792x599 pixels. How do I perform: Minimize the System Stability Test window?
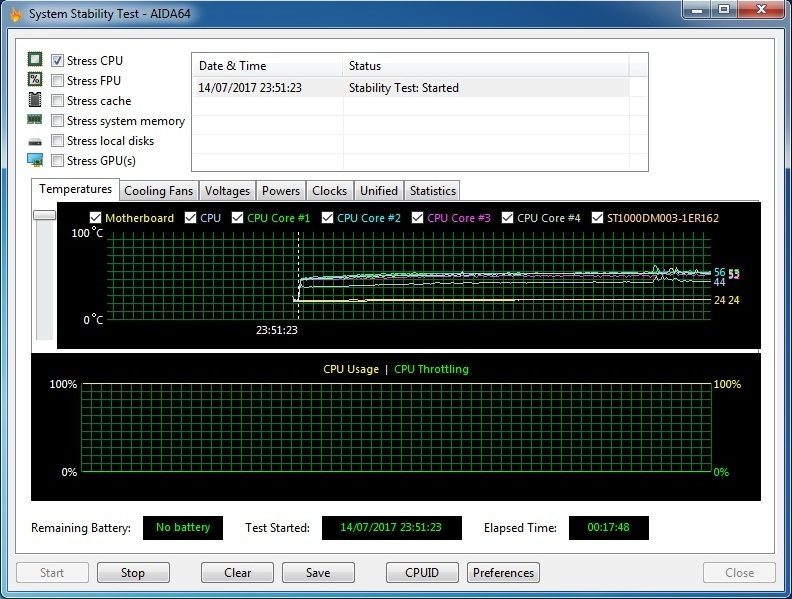click(698, 9)
